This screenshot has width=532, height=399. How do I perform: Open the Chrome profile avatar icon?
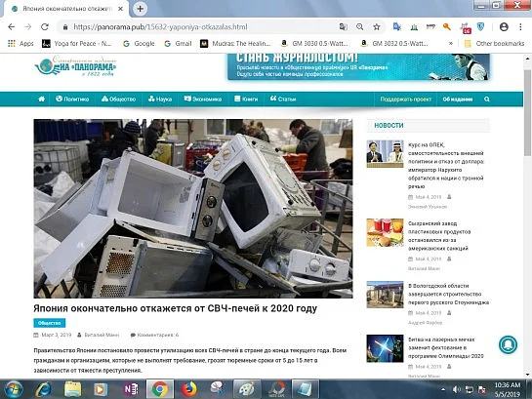(504, 26)
